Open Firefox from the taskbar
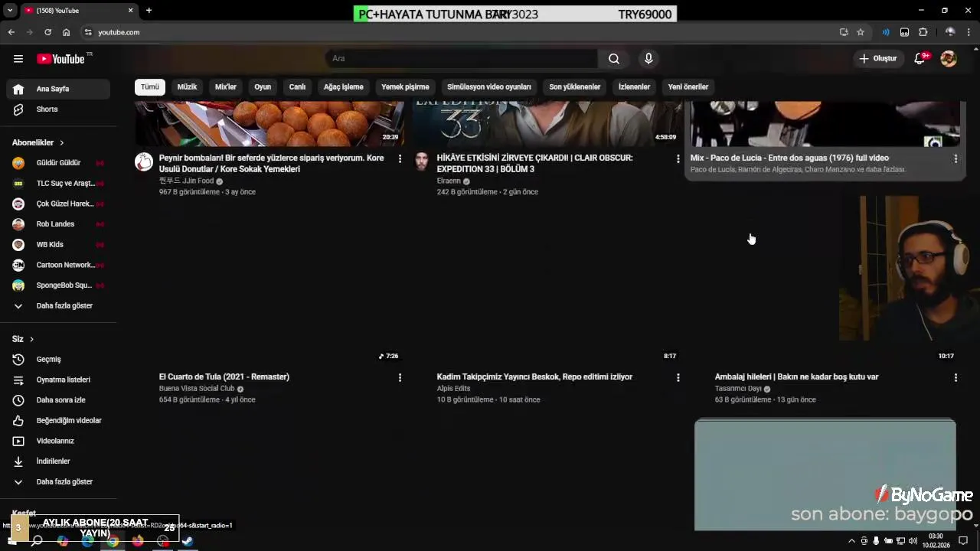980x551 pixels. 138,541
